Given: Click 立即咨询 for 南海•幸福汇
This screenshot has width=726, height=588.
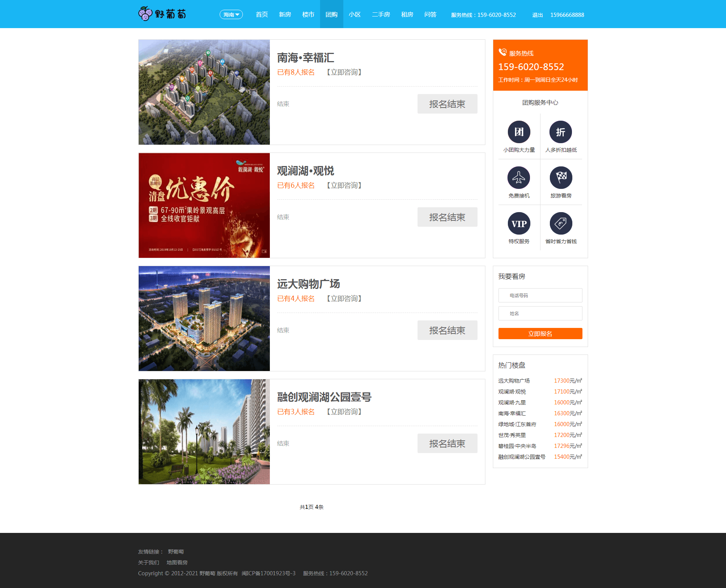Looking at the screenshot, I should [x=344, y=72].
